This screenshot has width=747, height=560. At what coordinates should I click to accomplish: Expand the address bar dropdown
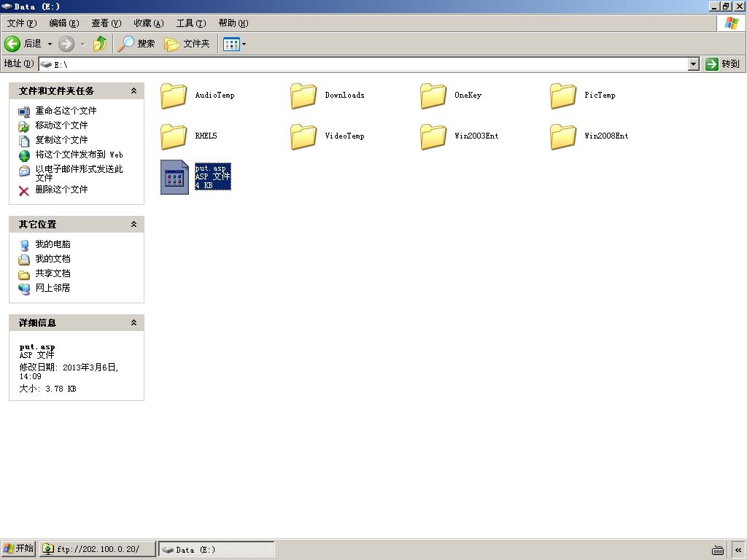(694, 64)
